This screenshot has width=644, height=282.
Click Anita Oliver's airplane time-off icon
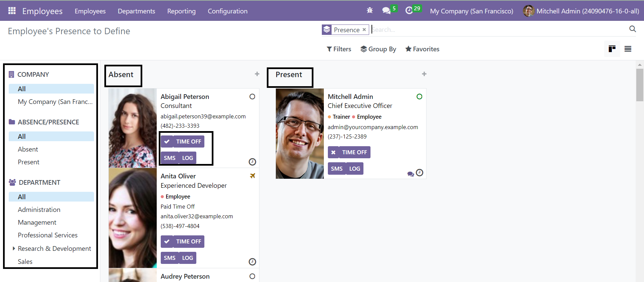pos(253,176)
